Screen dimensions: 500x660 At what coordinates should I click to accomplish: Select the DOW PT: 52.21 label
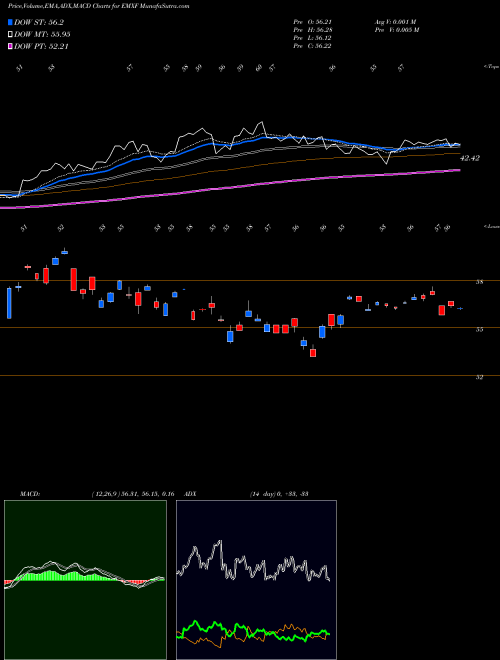pos(41,46)
